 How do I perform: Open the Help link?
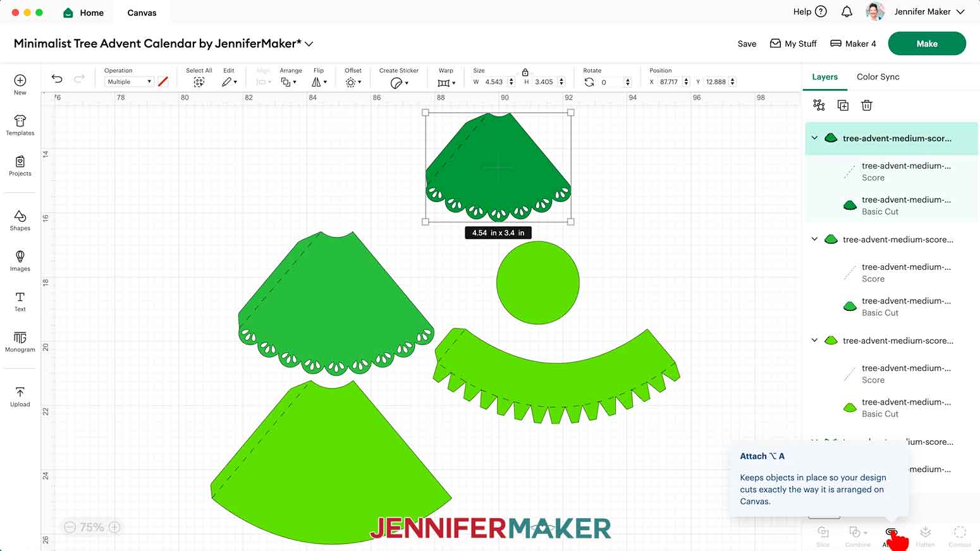[x=810, y=11]
